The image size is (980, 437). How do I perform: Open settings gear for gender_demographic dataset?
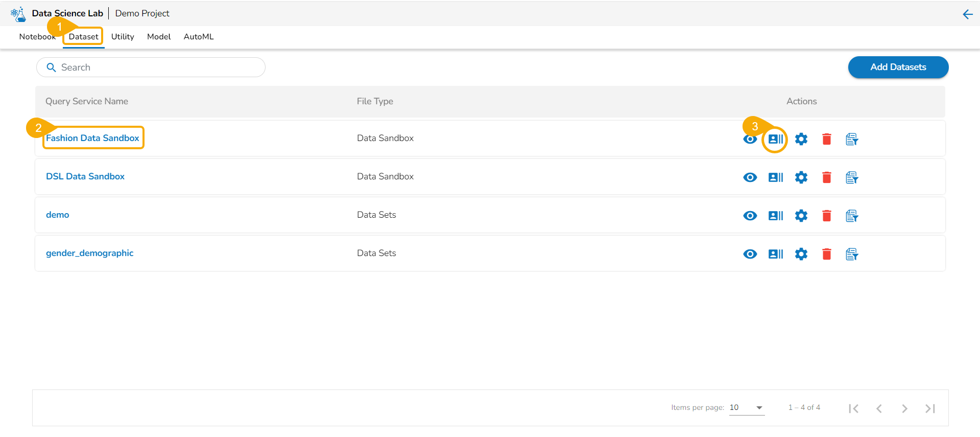801,254
